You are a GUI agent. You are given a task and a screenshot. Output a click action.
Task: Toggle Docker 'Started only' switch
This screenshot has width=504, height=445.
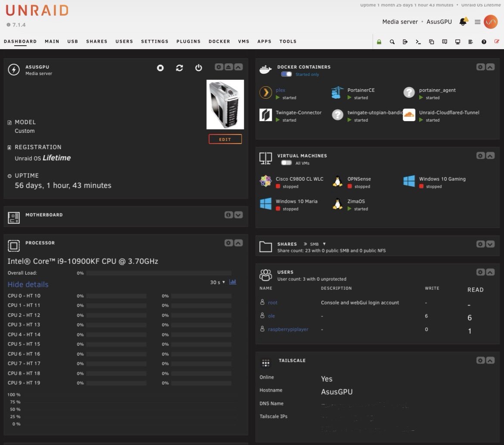click(x=286, y=74)
